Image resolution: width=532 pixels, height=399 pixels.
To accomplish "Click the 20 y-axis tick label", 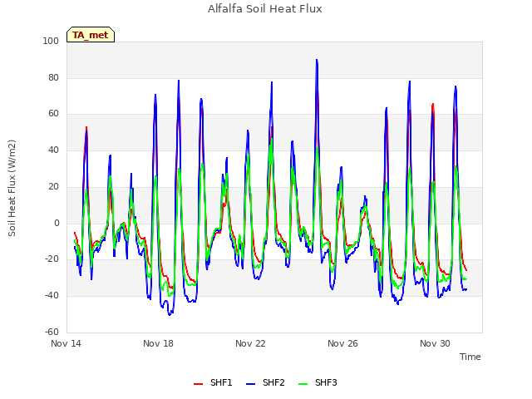I will click(x=53, y=186).
